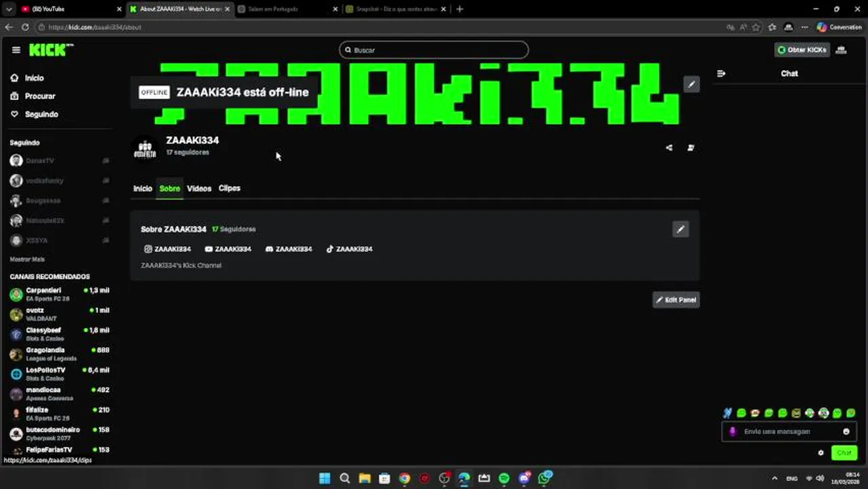Open vodkafunky followed channel
The image size is (868, 489).
pos(60,181)
